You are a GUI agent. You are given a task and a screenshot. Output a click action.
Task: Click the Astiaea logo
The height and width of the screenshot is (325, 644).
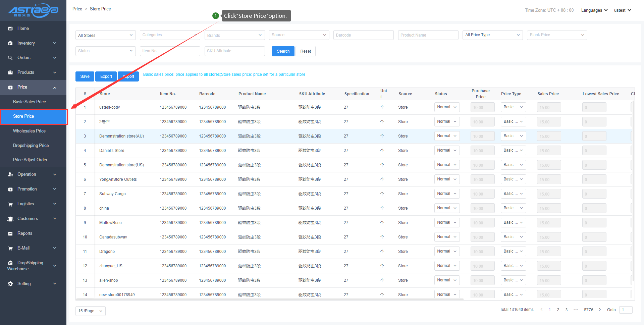tap(33, 10)
